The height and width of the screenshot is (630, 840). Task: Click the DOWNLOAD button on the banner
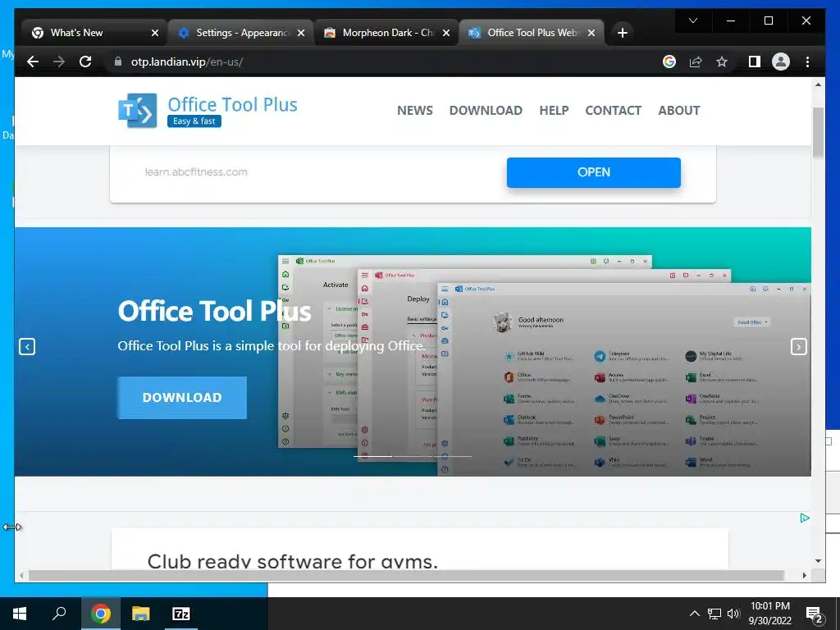click(182, 398)
